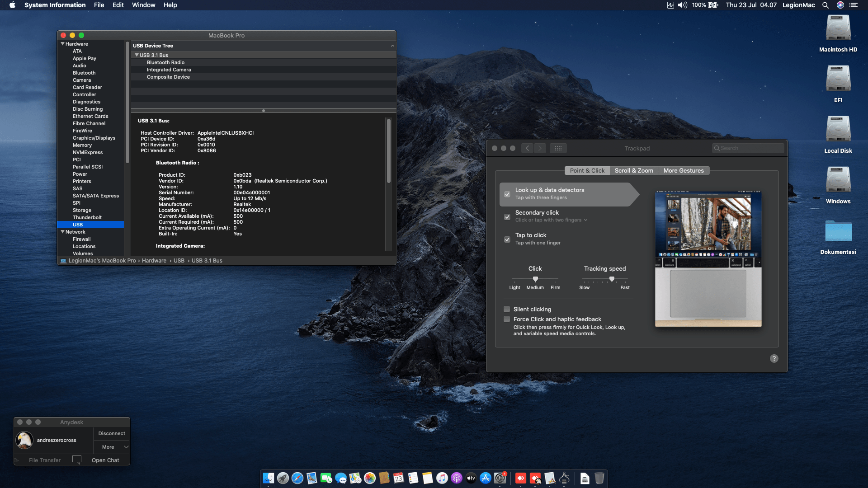868x488 pixels.
Task: Click the trackpad gesture preview video
Action: 708,258
